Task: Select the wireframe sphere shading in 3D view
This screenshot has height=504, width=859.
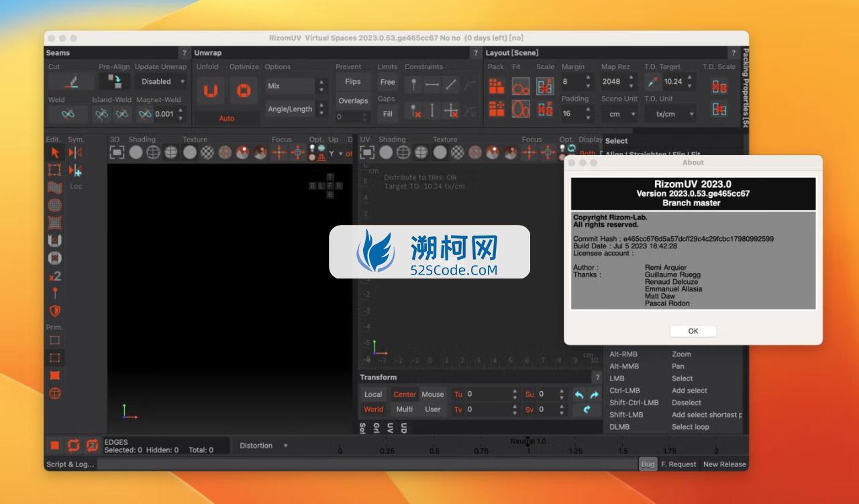Action: coord(154,153)
